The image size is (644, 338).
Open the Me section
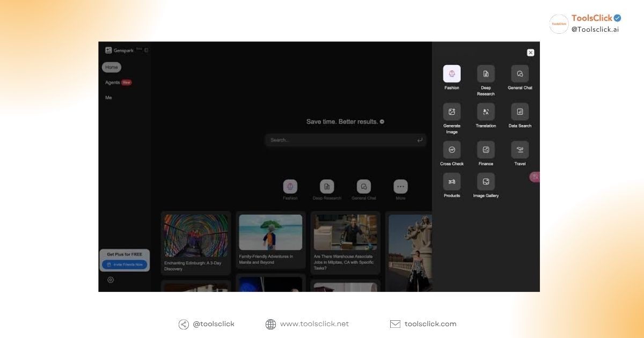(108, 98)
